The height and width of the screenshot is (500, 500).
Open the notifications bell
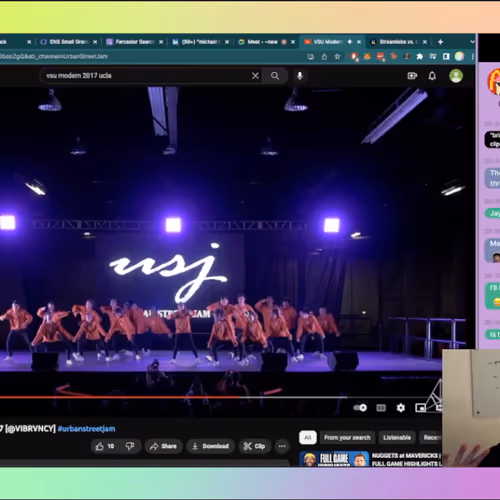[432, 76]
